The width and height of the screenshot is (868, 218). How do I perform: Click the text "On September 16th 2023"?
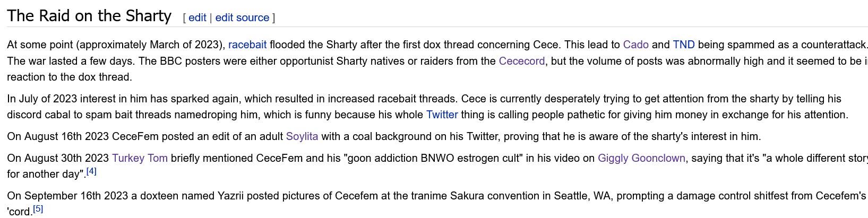point(67,196)
